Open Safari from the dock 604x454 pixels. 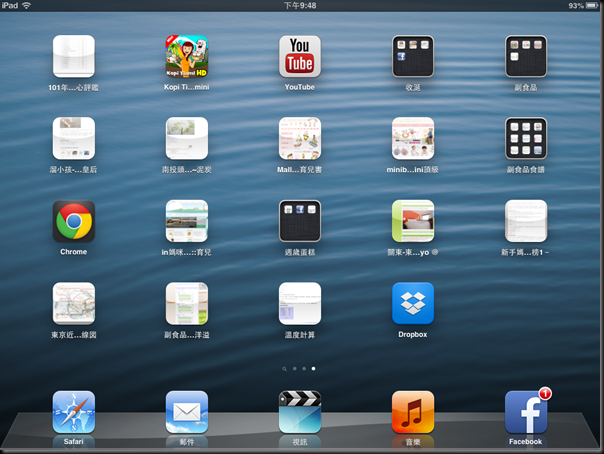point(74,412)
